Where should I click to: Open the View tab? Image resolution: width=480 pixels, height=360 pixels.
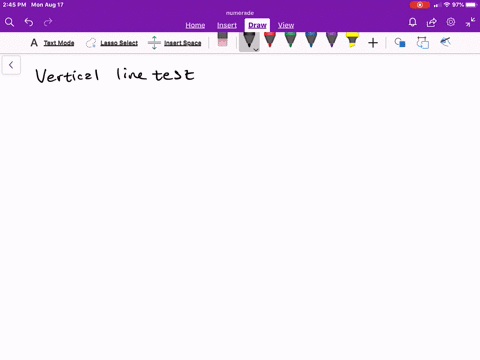(x=286, y=25)
